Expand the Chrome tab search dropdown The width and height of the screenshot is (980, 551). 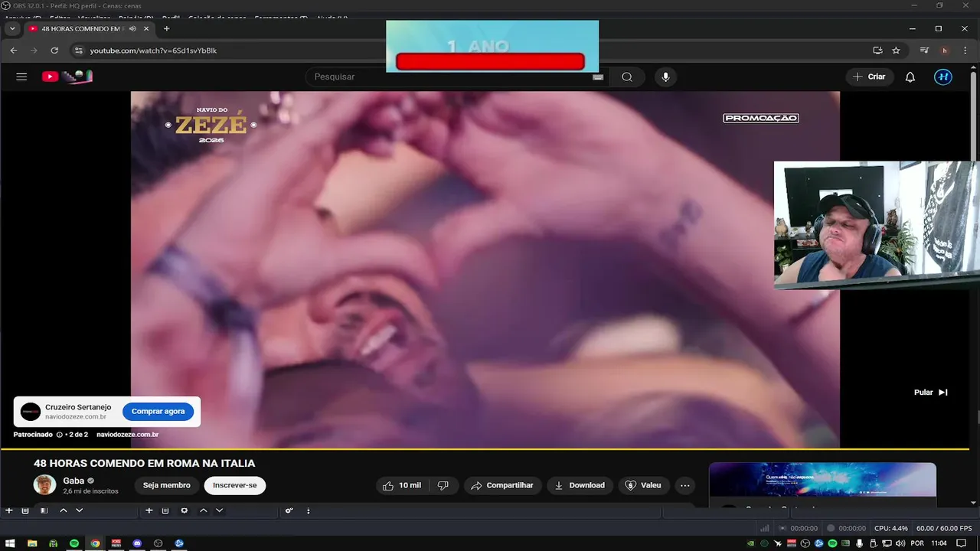(12, 29)
